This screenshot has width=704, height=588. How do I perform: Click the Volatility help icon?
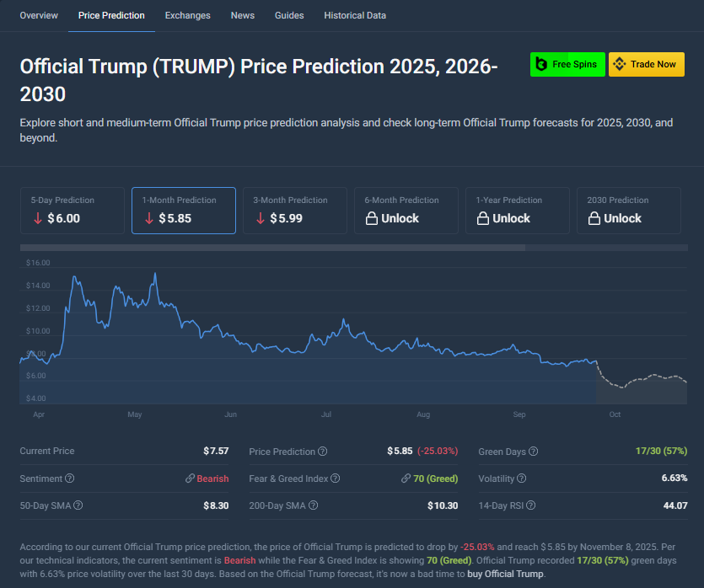click(x=522, y=478)
